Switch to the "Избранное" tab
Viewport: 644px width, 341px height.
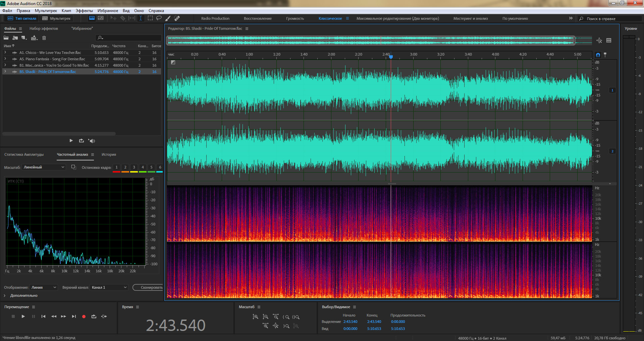coord(82,28)
